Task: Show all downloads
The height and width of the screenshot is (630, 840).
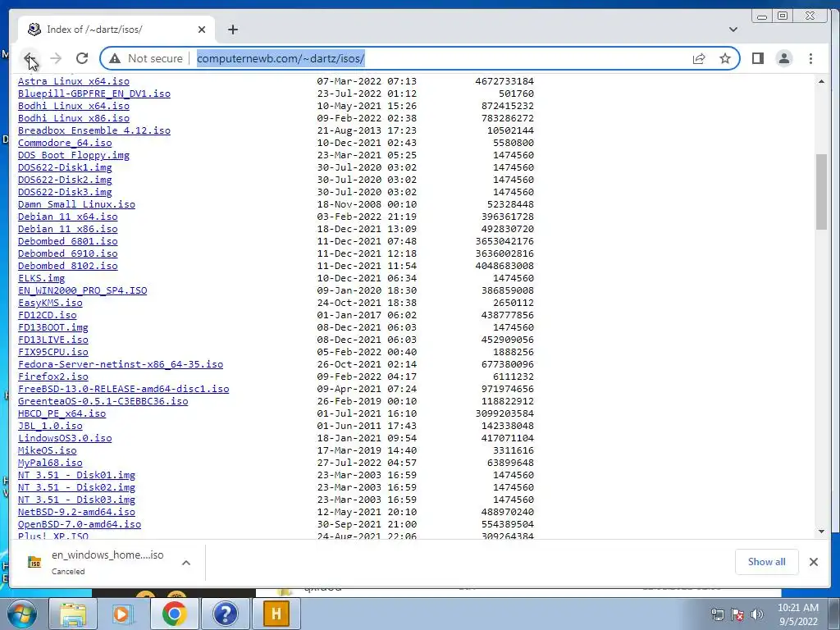Action: coord(767,562)
